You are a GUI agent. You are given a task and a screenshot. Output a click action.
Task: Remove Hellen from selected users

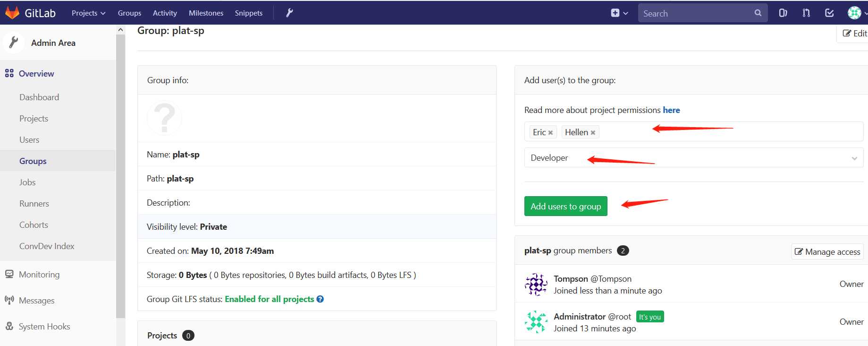(593, 133)
